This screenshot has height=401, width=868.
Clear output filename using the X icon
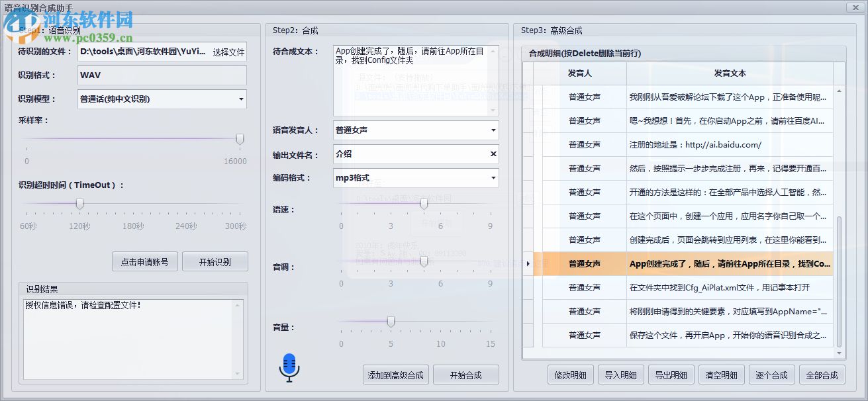pyautogui.click(x=493, y=154)
